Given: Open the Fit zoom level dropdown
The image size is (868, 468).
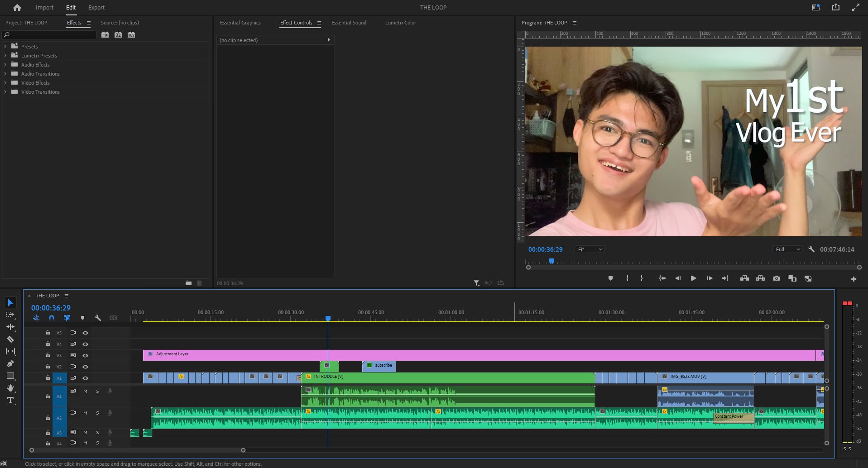Looking at the screenshot, I should (590, 249).
